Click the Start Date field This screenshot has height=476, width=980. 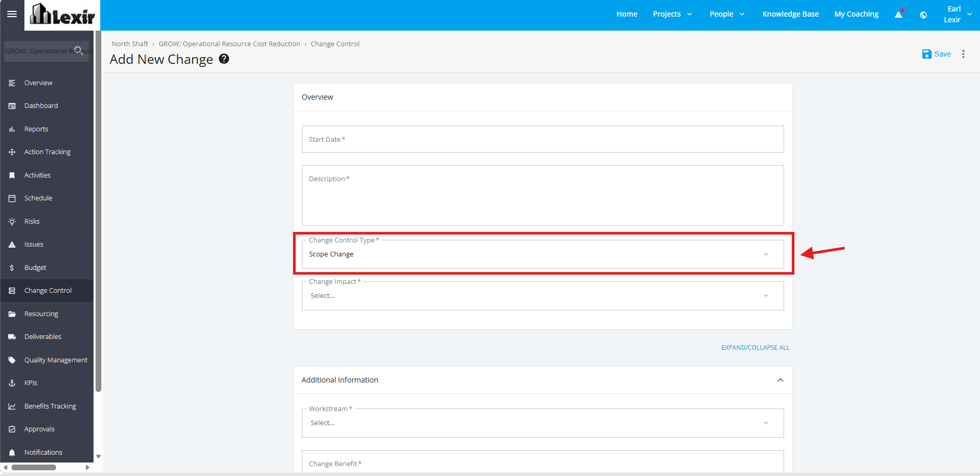pyautogui.click(x=542, y=139)
